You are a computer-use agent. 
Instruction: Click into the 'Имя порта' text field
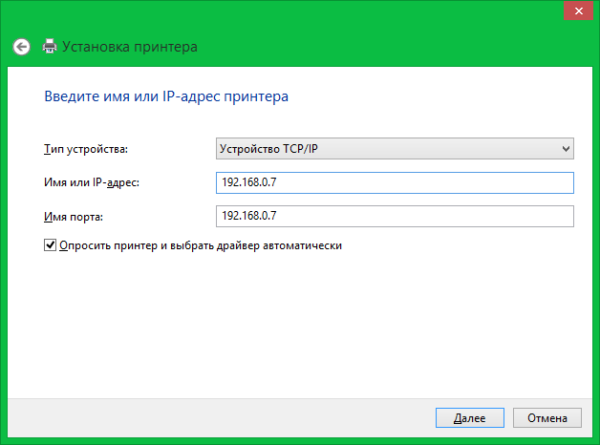click(x=394, y=216)
